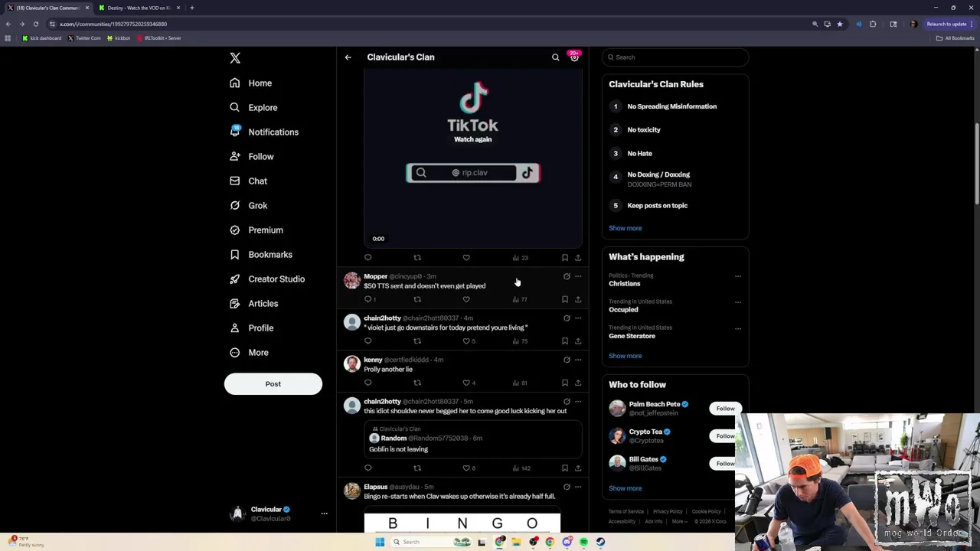Viewport: 980px width, 551px height.
Task: Reply to chain2hotty's 'violet just go downstairs' post
Action: coord(368,341)
